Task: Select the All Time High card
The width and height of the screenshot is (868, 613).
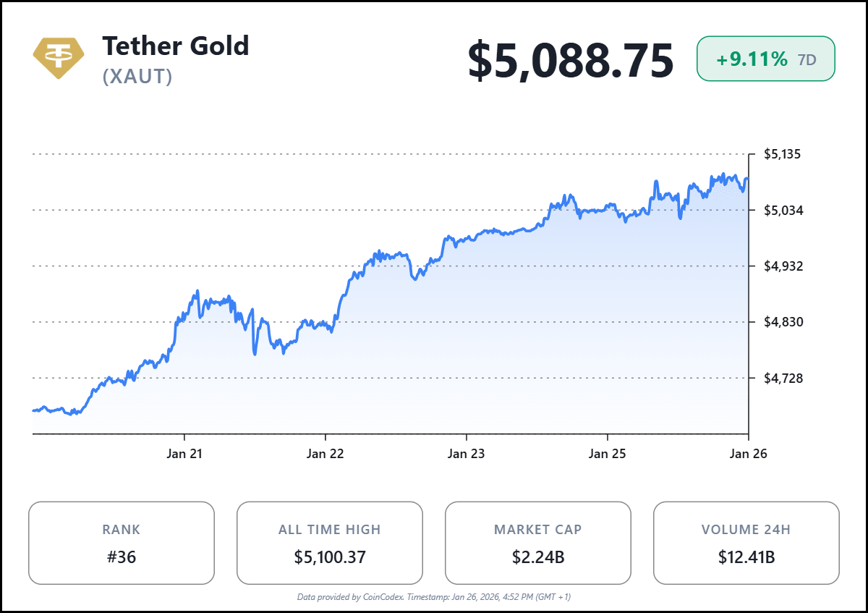Action: [330, 543]
